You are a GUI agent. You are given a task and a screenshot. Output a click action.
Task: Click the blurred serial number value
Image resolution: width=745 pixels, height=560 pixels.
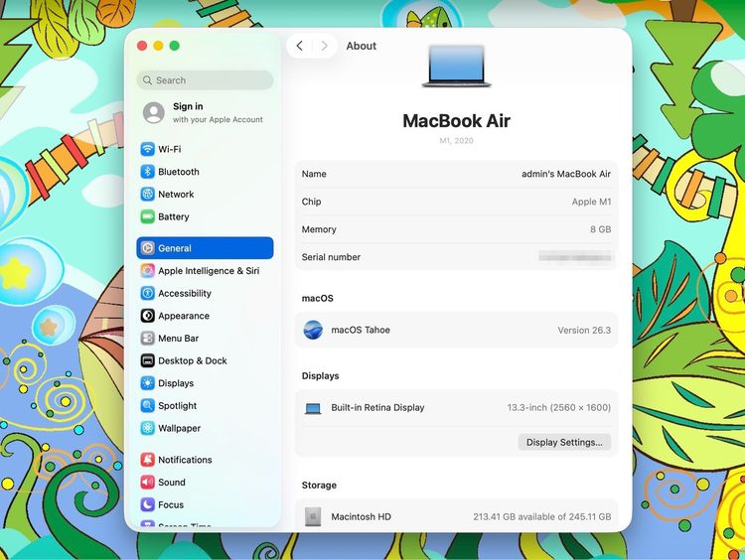pyautogui.click(x=575, y=257)
